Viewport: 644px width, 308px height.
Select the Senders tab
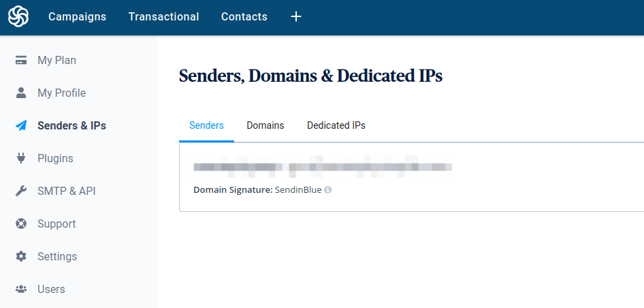[206, 125]
